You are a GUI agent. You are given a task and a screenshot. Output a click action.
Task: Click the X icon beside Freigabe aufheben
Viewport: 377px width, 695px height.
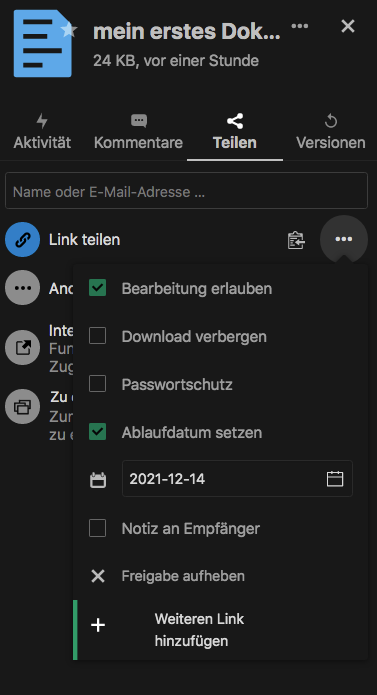pyautogui.click(x=98, y=576)
